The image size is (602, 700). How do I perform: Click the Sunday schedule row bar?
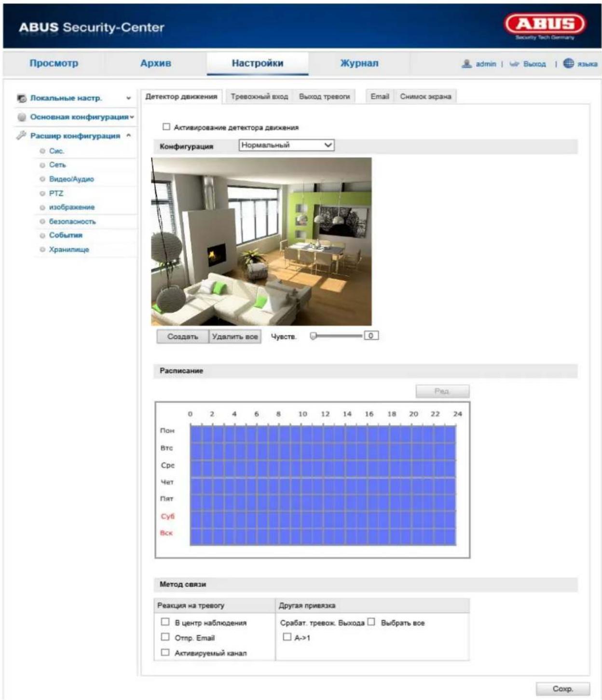(323, 537)
